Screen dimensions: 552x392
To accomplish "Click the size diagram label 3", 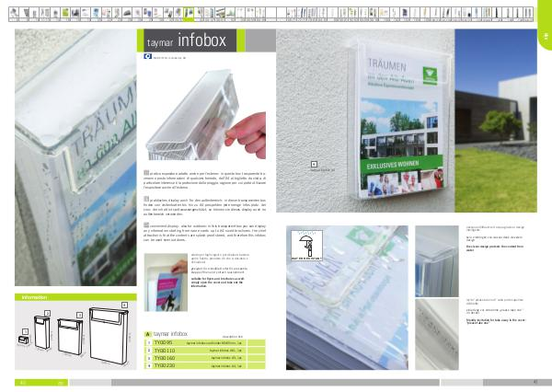I will pyautogui.click(x=79, y=315).
